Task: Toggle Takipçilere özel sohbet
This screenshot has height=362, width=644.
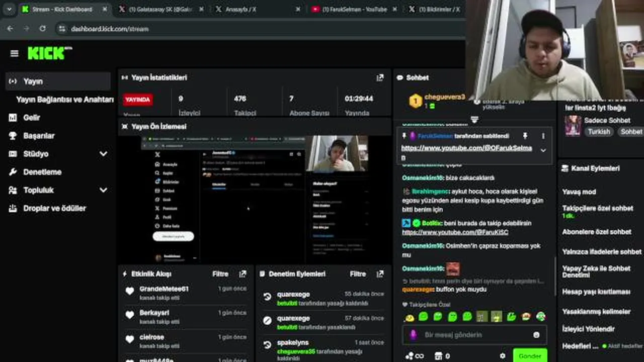Action: click(598, 208)
